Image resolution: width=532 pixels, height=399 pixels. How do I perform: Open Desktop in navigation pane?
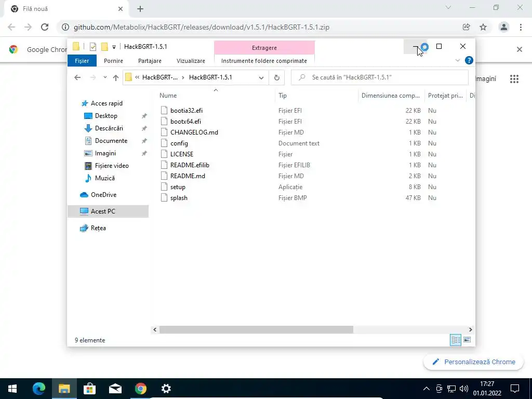click(106, 116)
